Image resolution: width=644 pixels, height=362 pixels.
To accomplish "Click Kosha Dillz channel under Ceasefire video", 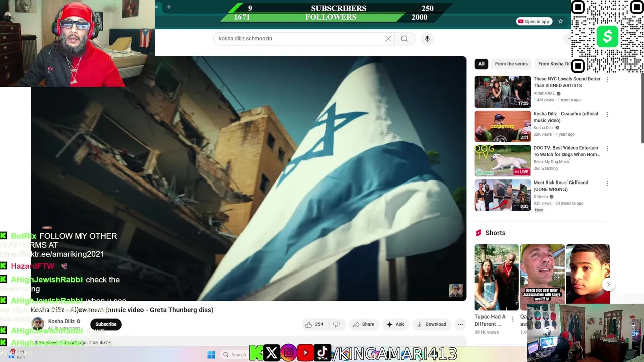I will click(543, 128).
